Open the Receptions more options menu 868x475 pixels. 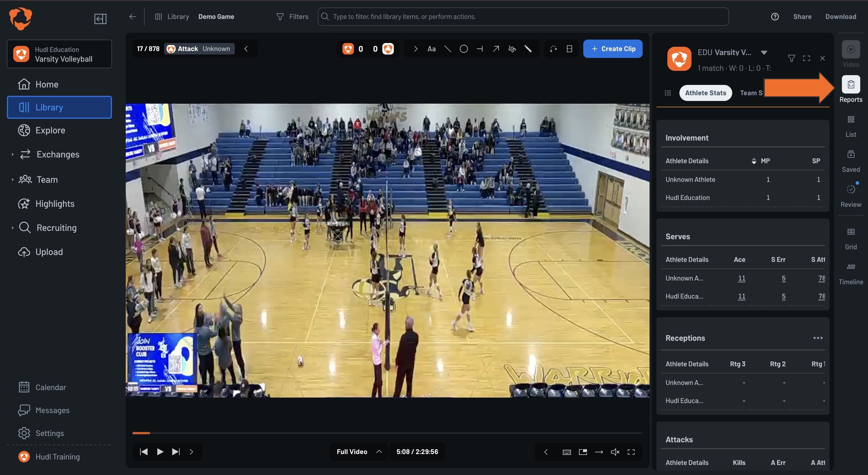817,338
